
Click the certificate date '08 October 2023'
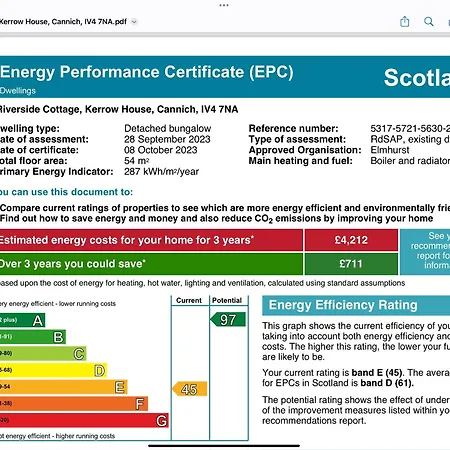point(161,150)
